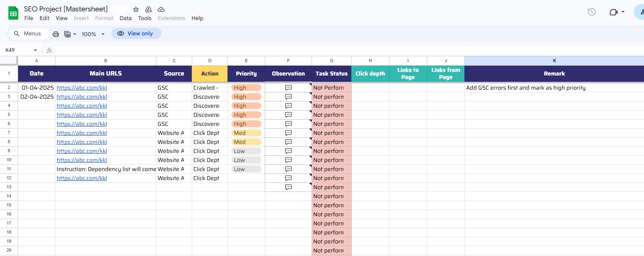The height and width of the screenshot is (256, 644).
Task: Click the View only button
Action: click(136, 33)
